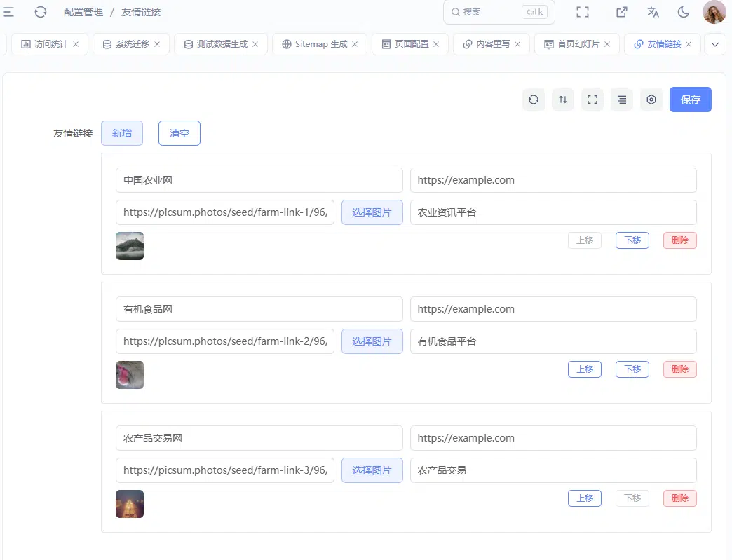Focus the 农产品交易 description field

[553, 470]
